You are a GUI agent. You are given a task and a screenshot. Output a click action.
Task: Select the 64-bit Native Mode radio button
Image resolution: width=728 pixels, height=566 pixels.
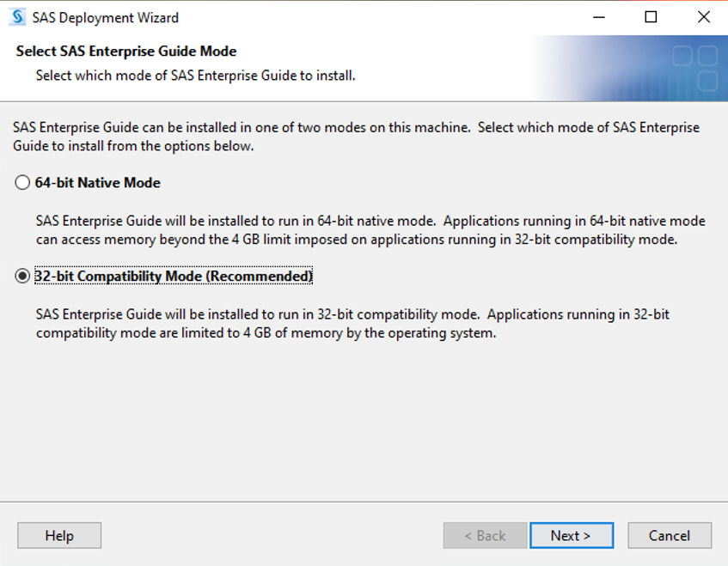tap(20, 182)
